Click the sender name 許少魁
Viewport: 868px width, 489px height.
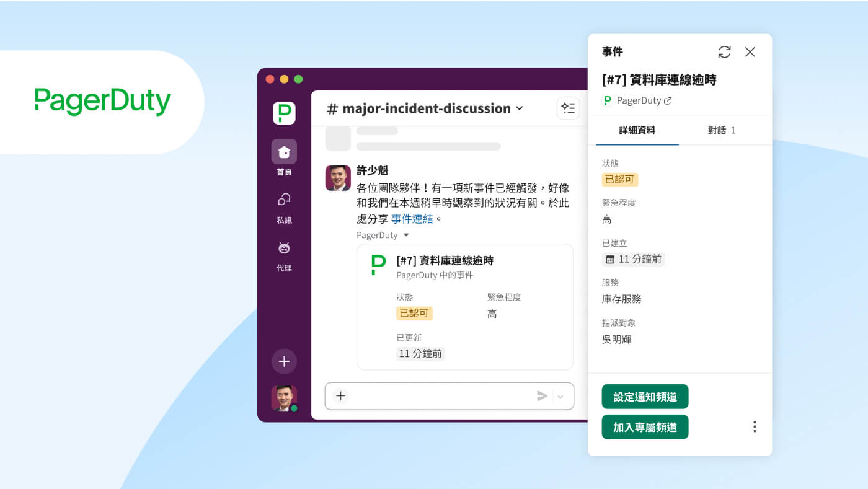(373, 170)
